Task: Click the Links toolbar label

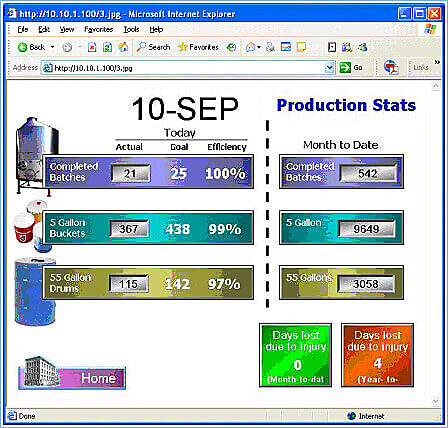Action: [421, 67]
